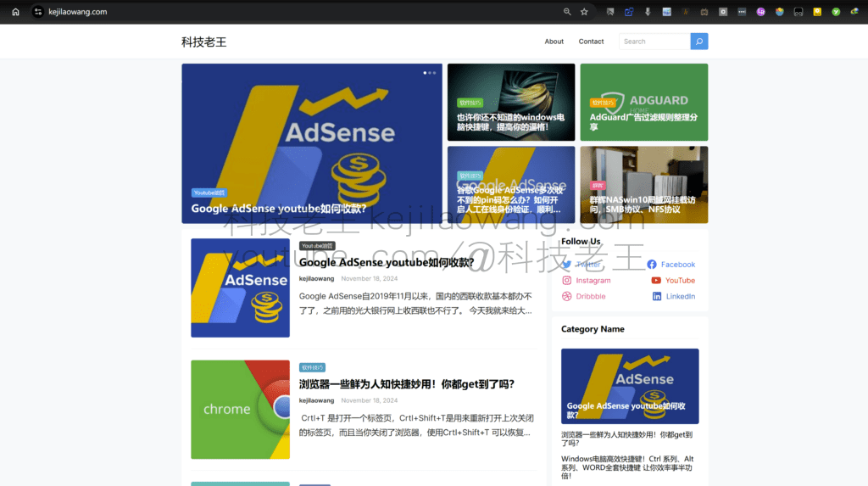Open the brown TV-shaped extension icon
The height and width of the screenshot is (486, 868).
pyautogui.click(x=704, y=12)
